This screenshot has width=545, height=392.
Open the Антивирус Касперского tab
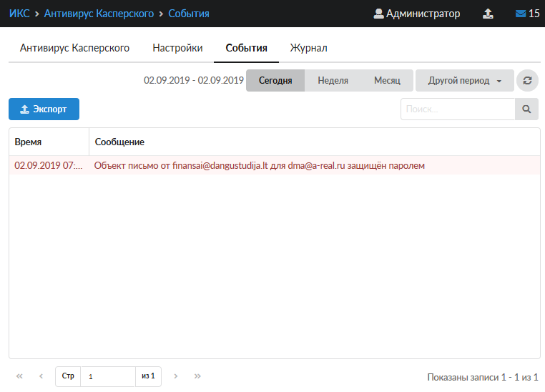pyautogui.click(x=74, y=48)
